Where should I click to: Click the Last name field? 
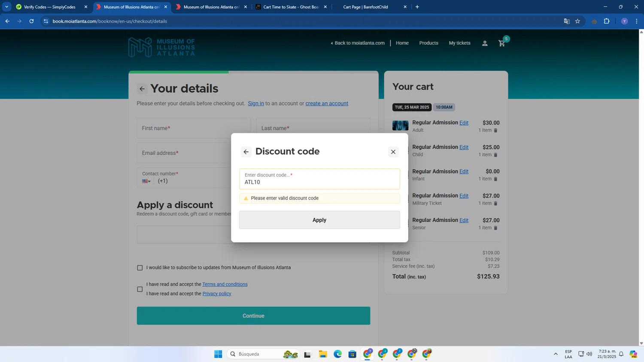pyautogui.click(x=313, y=128)
